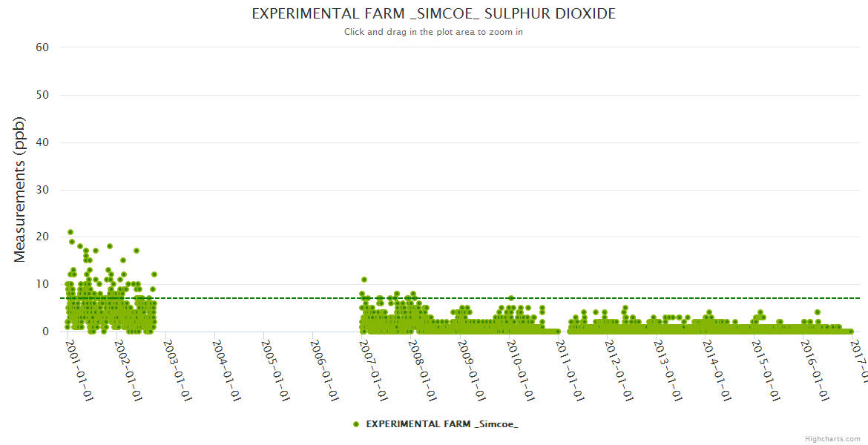Toggle the EXPERIMENTAL FARM _Simcoe_ legend series
868x445 pixels.
pos(442,424)
